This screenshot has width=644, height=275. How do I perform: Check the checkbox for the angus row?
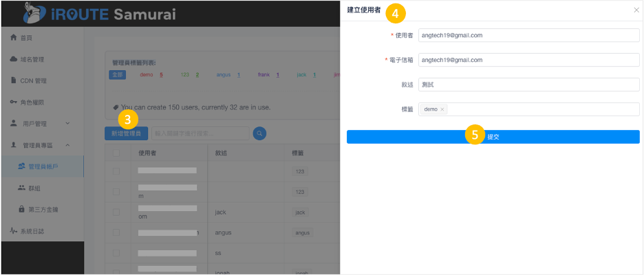[116, 233]
